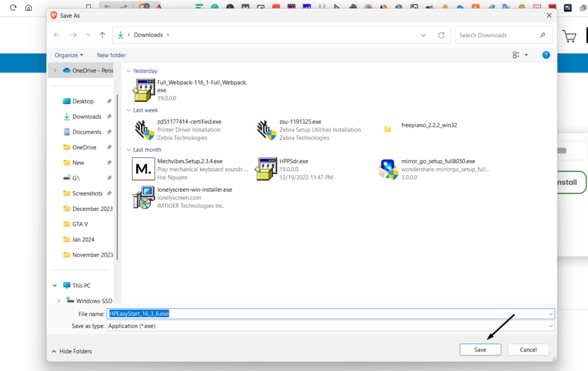Click the Save button
The width and height of the screenshot is (588, 371).
tap(480, 350)
